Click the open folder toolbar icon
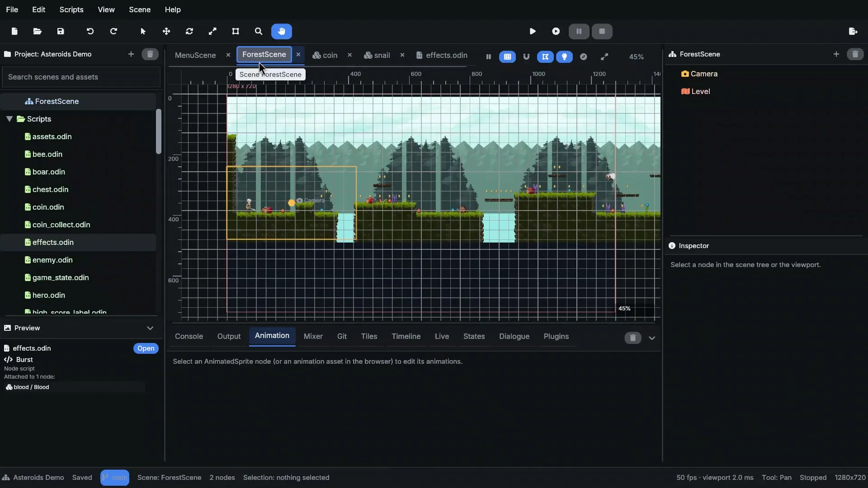The image size is (868, 488). pyautogui.click(x=38, y=31)
